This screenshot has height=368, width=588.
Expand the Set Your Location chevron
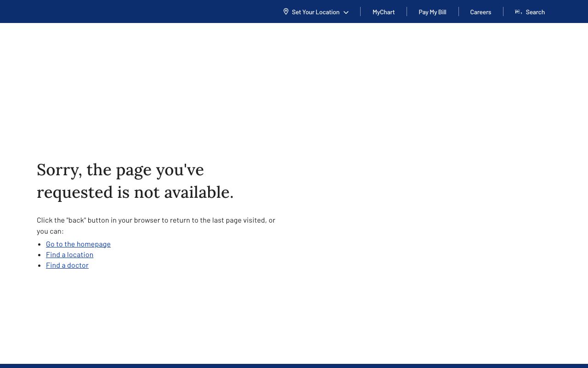[346, 12]
